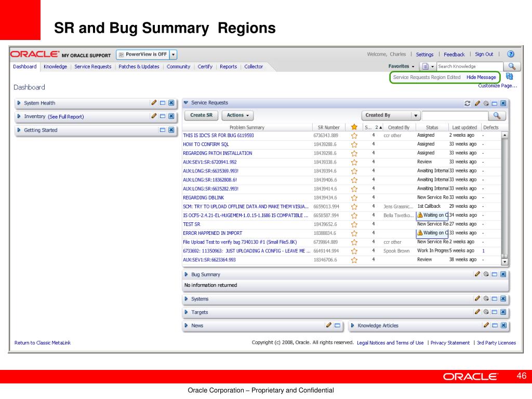Open the Service Requests tab
532x399 pixels.
(x=93, y=66)
